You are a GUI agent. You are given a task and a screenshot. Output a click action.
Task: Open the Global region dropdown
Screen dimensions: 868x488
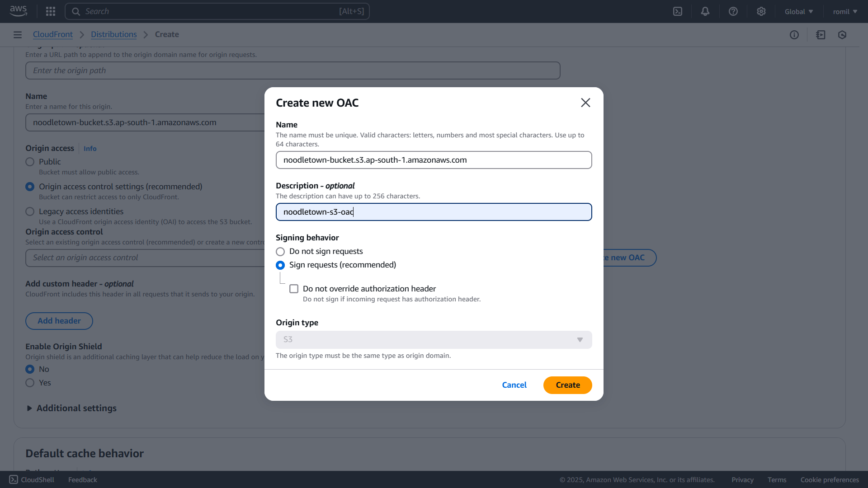pyautogui.click(x=799, y=11)
